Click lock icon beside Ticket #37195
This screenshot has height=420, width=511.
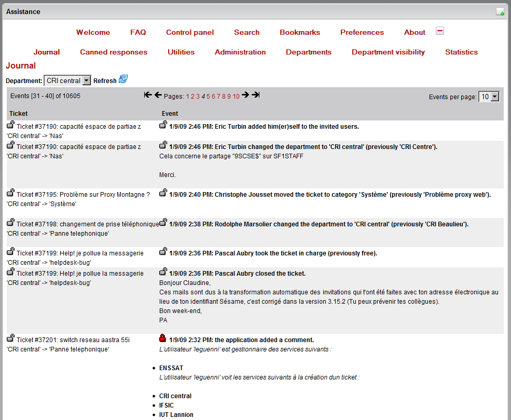tap(10, 193)
